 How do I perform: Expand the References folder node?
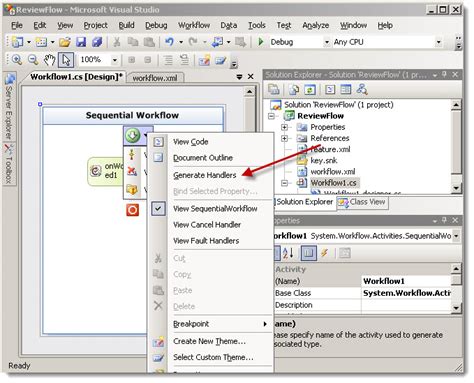coord(284,138)
